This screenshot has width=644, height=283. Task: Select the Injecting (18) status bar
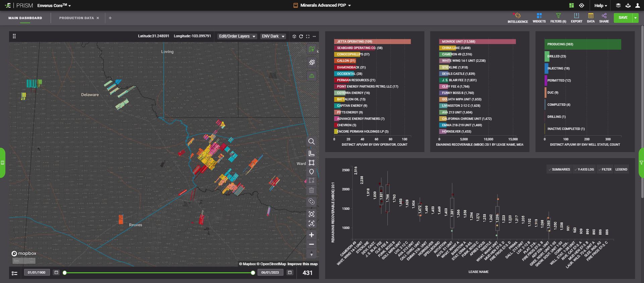pyautogui.click(x=547, y=68)
